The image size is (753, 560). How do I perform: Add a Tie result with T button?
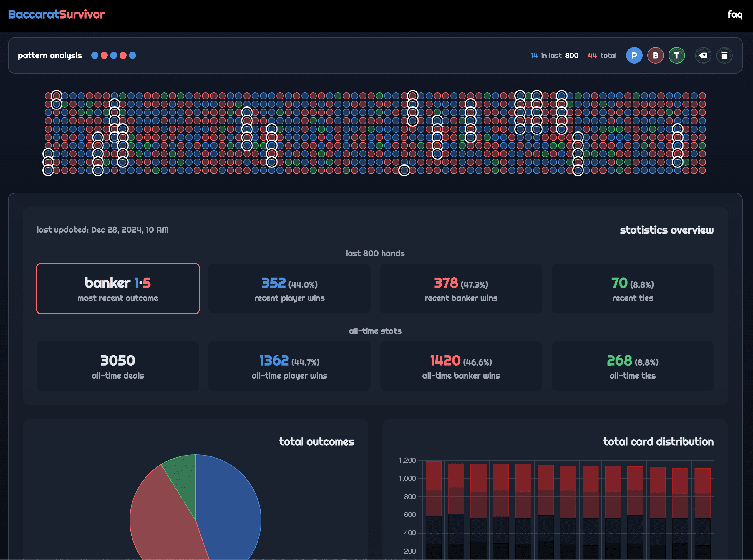tap(677, 55)
